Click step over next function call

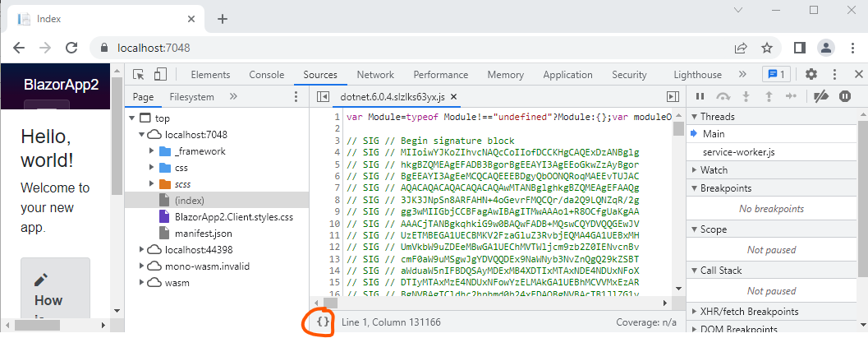[x=723, y=96]
